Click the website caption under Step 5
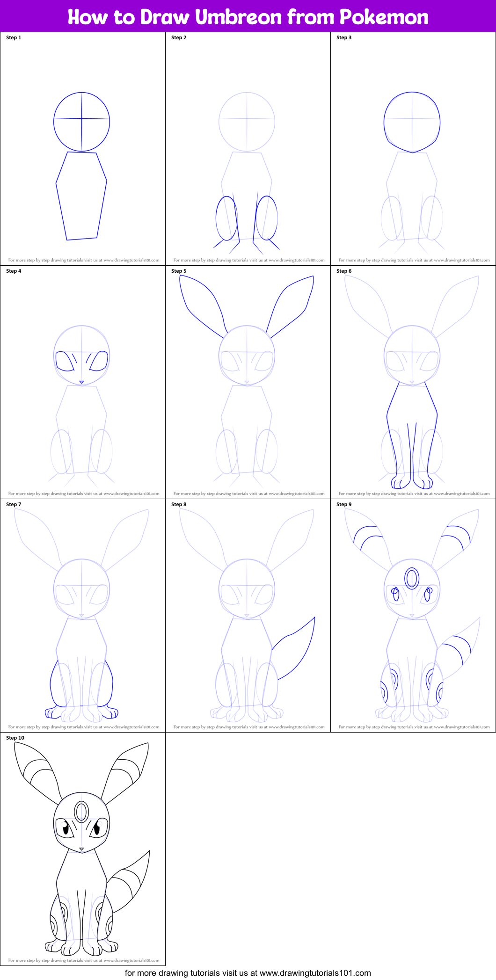This screenshot has height=980, width=496. tap(249, 494)
